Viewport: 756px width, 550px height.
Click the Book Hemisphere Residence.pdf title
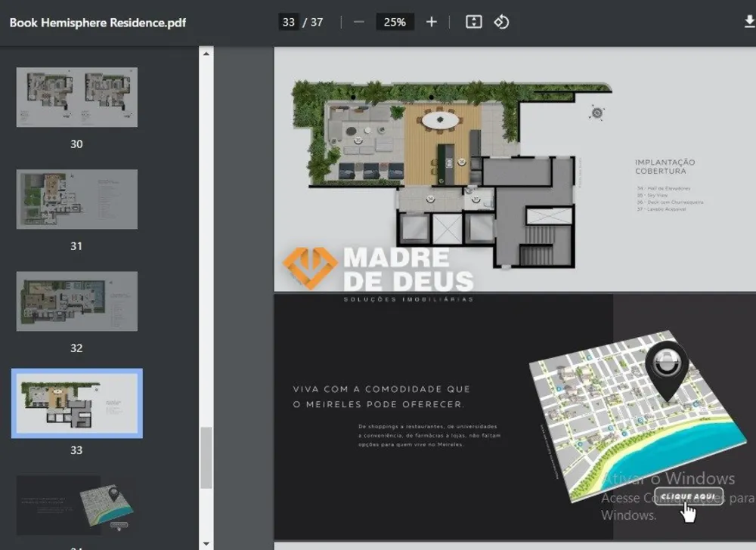98,23
